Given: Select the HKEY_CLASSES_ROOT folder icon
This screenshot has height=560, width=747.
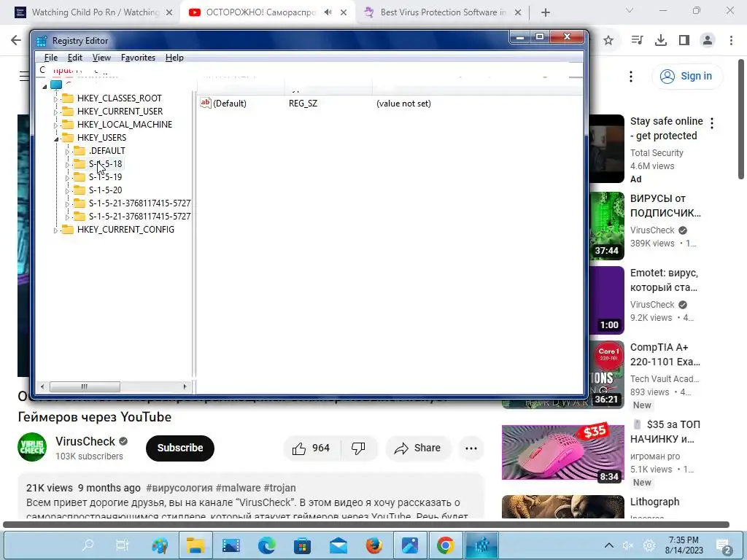Looking at the screenshot, I should click(x=68, y=98).
